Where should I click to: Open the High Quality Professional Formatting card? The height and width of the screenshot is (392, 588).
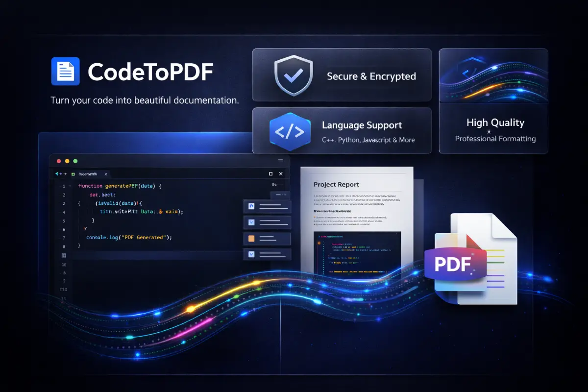point(493,100)
